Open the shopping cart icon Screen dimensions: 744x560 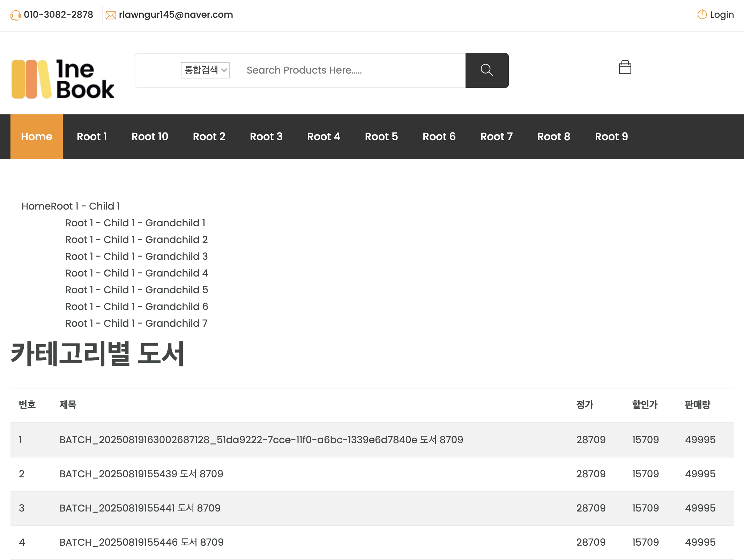[x=625, y=68]
